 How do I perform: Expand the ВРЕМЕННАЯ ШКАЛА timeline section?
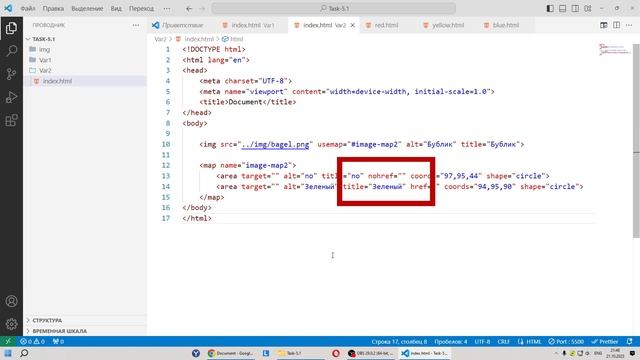point(85,331)
